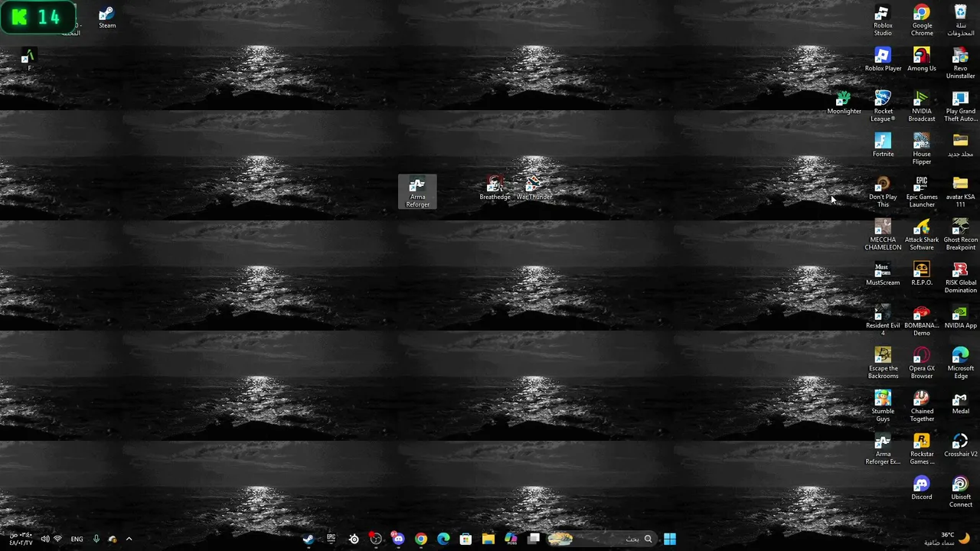Image resolution: width=980 pixels, height=551 pixels.
Task: Open Microsoft 365 from the taskbar
Action: (511, 539)
